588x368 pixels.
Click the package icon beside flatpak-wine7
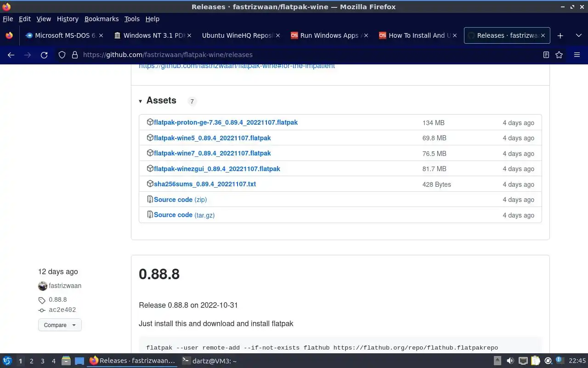pyautogui.click(x=150, y=153)
